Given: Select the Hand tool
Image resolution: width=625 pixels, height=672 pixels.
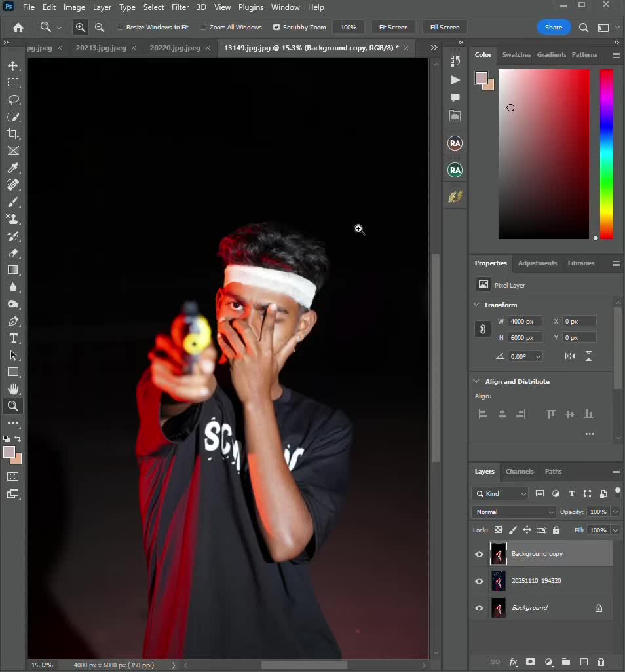Looking at the screenshot, I should coord(13,389).
